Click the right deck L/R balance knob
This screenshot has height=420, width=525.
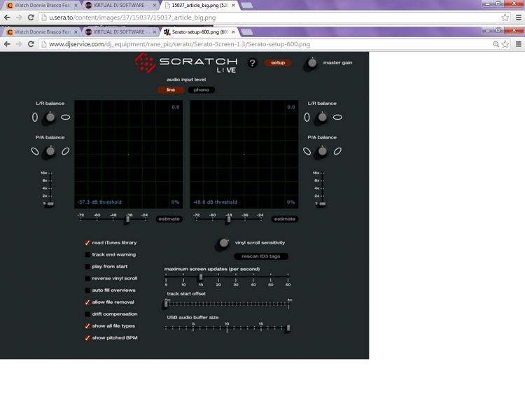click(322, 117)
